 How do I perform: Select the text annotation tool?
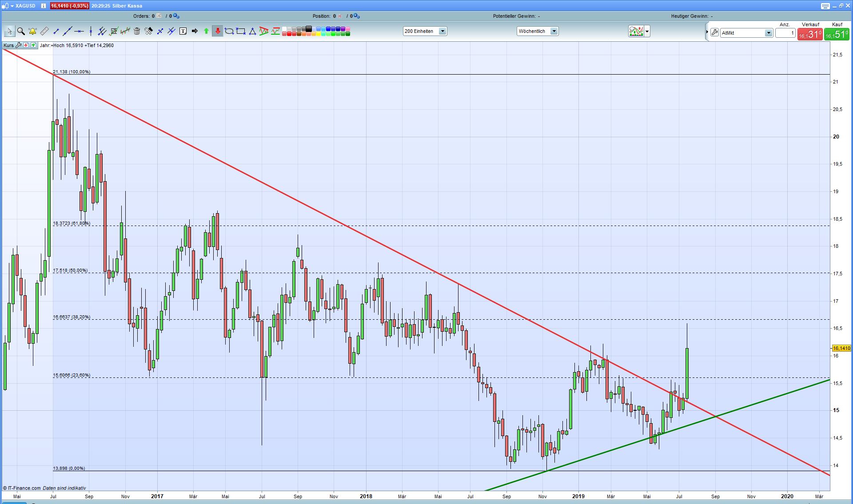click(x=183, y=31)
